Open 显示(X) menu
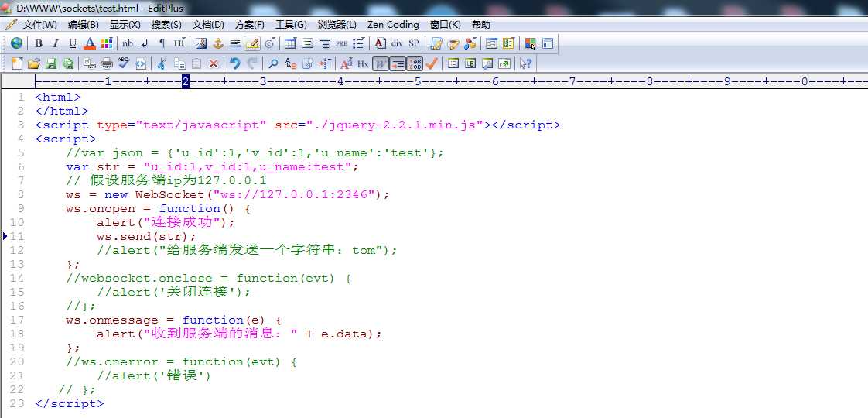 pyautogui.click(x=125, y=24)
